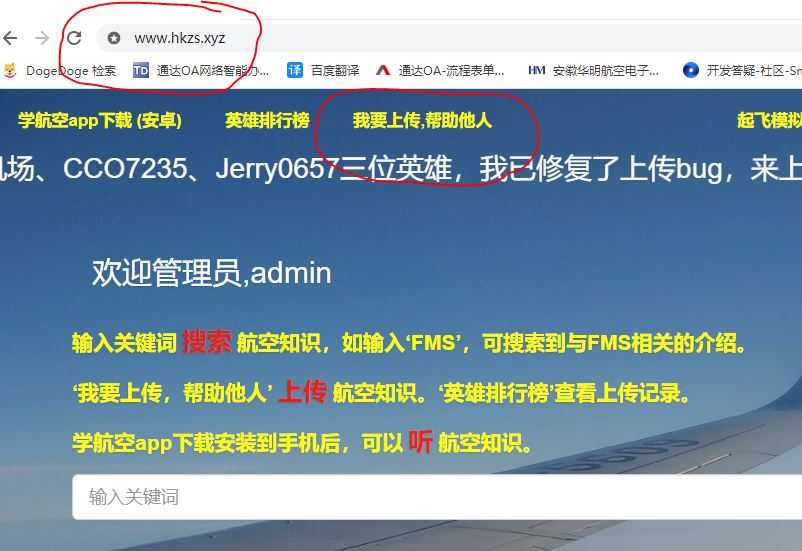802x551 pixels.
Task: Open the site info icon beside the URL
Action: pos(114,38)
